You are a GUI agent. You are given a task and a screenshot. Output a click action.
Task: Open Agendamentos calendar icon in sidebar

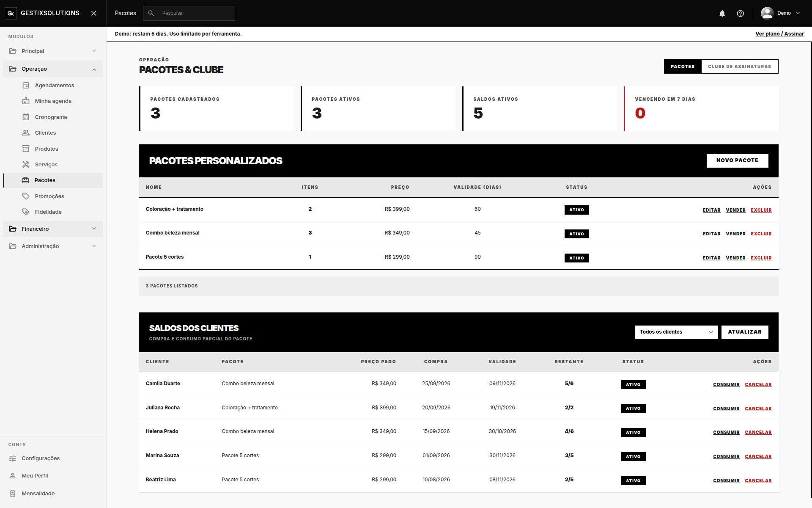coord(26,85)
